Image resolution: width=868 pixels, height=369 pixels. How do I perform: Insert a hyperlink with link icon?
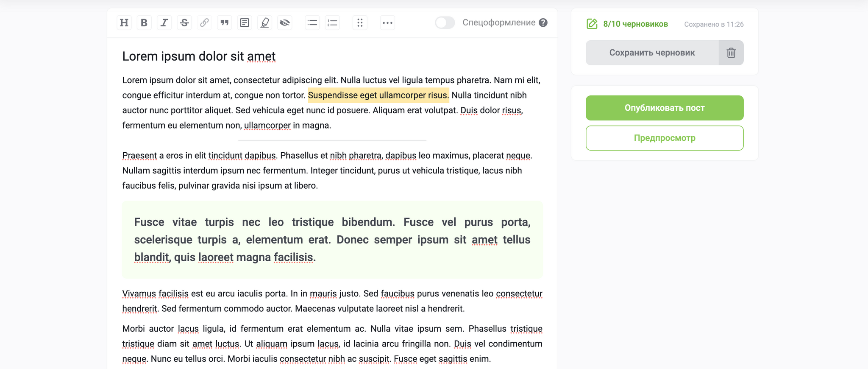tap(204, 23)
